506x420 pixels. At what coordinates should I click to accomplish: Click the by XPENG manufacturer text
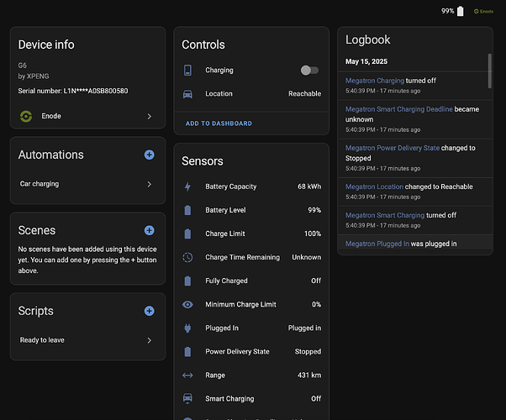click(x=34, y=76)
